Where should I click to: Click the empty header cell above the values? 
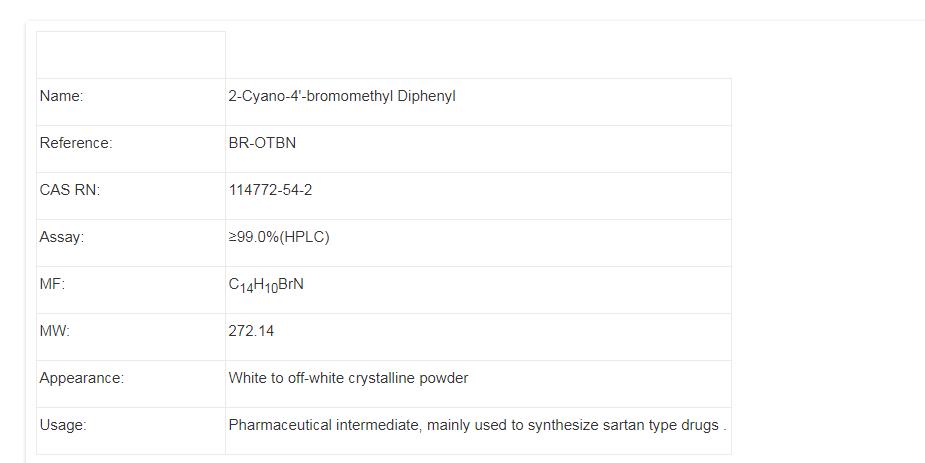[x=478, y=55]
